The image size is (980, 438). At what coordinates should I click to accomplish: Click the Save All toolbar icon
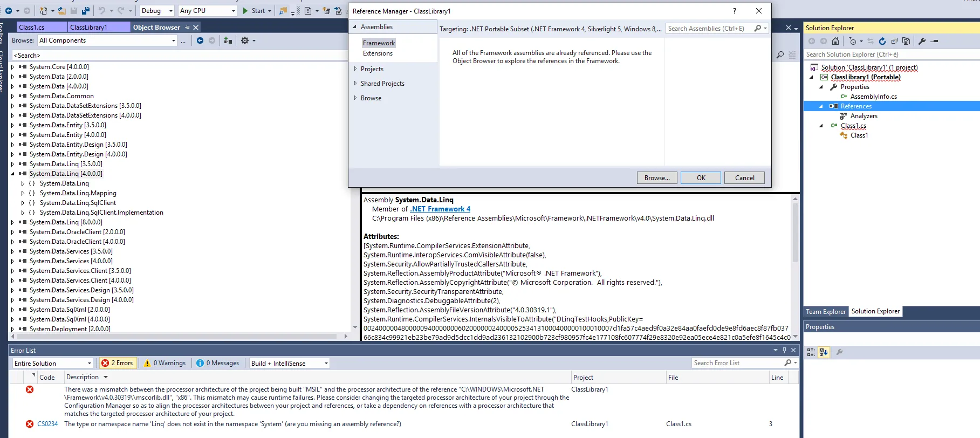(86, 11)
